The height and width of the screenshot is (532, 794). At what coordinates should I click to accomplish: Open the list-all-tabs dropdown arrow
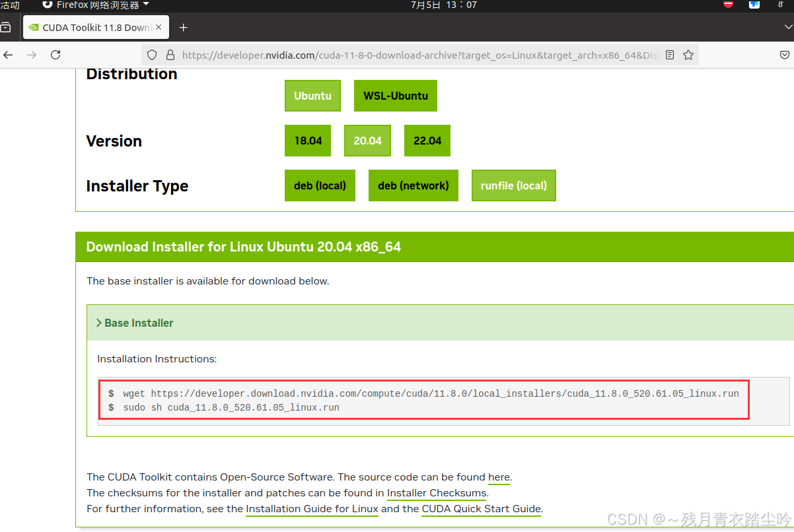[788, 27]
